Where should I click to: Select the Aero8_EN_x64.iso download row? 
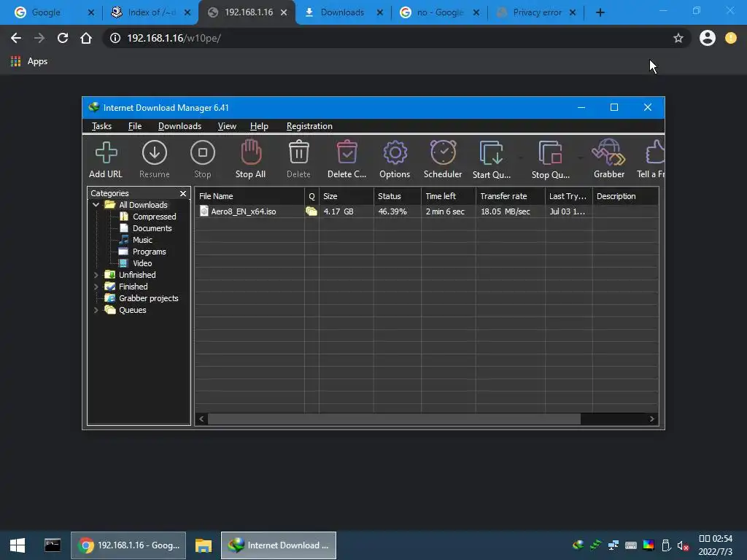[426, 211]
